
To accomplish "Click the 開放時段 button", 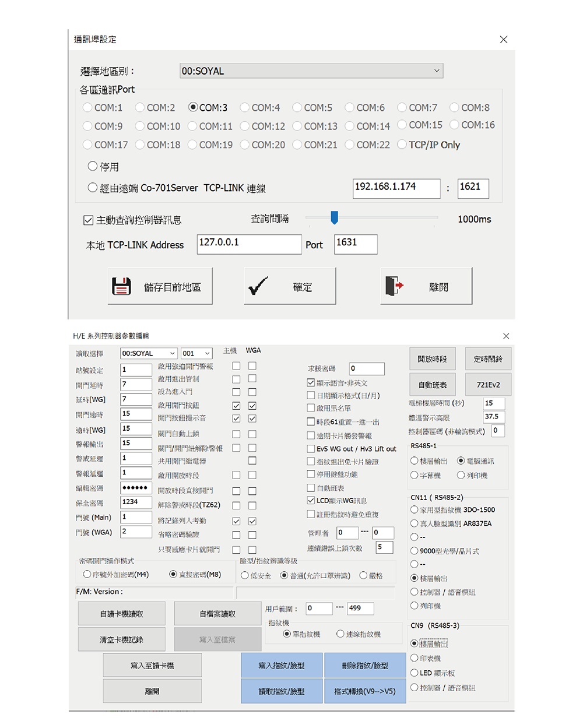I will (x=432, y=359).
